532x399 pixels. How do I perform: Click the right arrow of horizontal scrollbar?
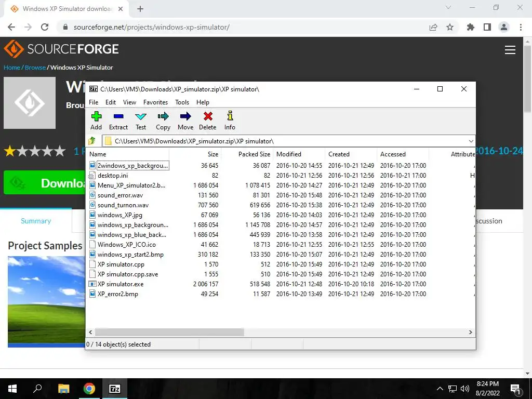[470, 332]
